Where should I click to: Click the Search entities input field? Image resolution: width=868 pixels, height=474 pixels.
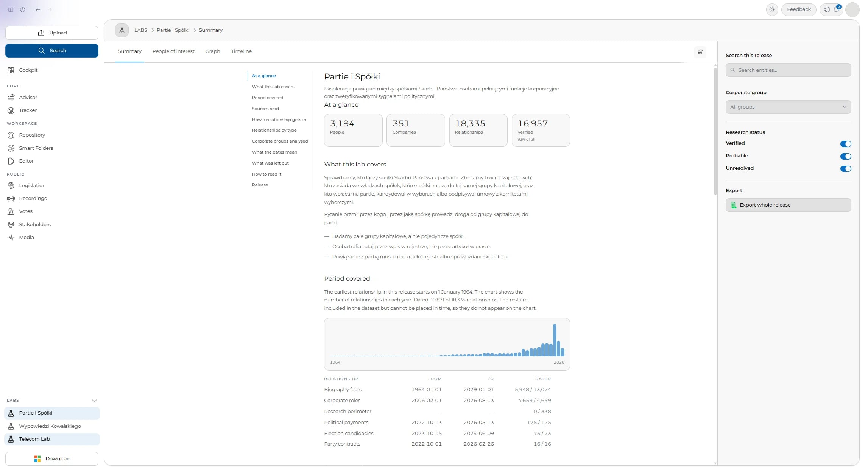click(x=788, y=70)
